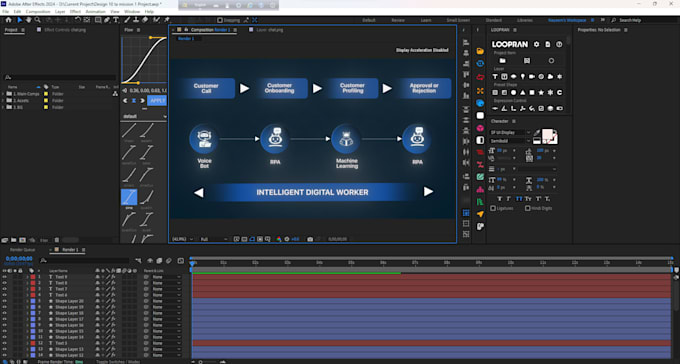The image size is (680, 364).
Task: Open the File menu
Action: tap(5, 12)
